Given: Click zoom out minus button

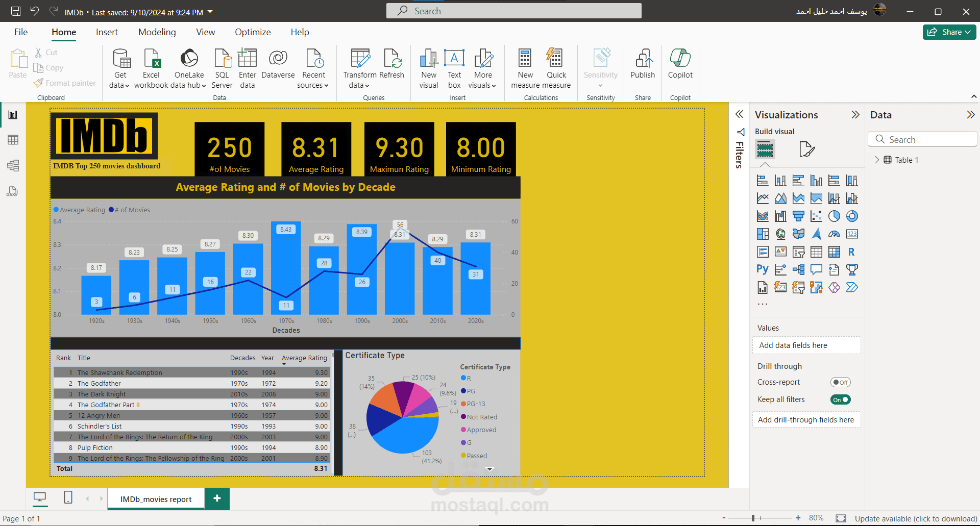Looking at the screenshot, I should (x=724, y=518).
